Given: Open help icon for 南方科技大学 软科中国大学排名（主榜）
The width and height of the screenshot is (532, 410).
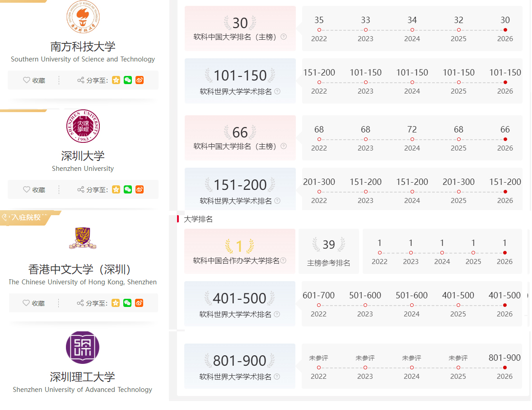Looking at the screenshot, I should click(284, 37).
